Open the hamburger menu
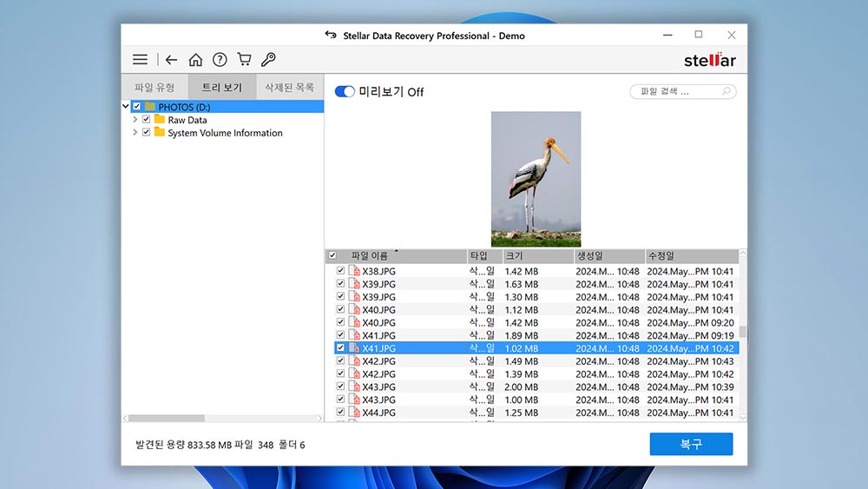Screen dimensions: 868x489 (x=140, y=59)
